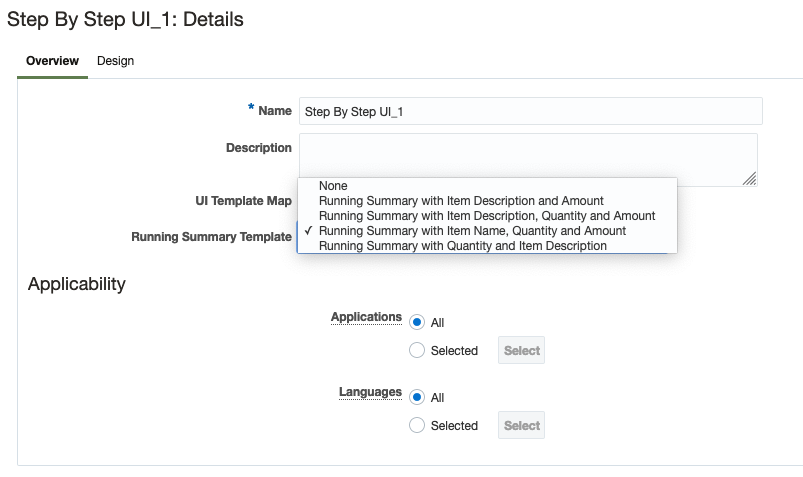Focus the Description text area
The image size is (803, 477).
pyautogui.click(x=527, y=160)
